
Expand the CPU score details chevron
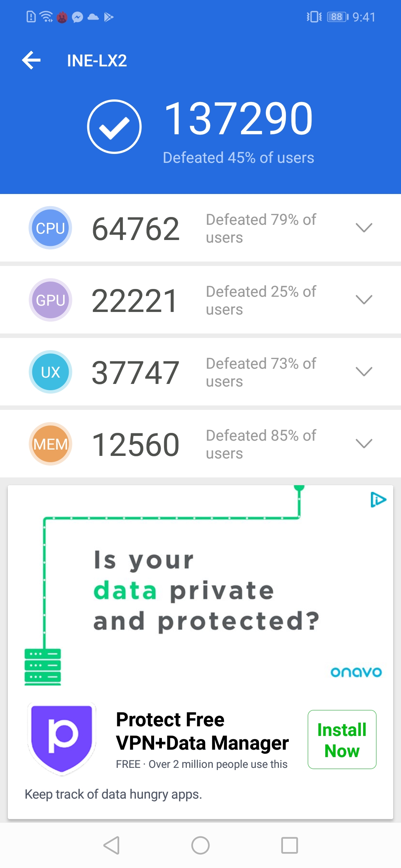point(364,227)
